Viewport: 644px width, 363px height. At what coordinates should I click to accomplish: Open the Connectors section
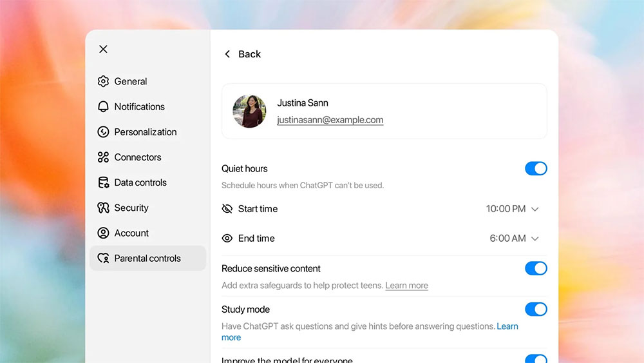coord(148,157)
